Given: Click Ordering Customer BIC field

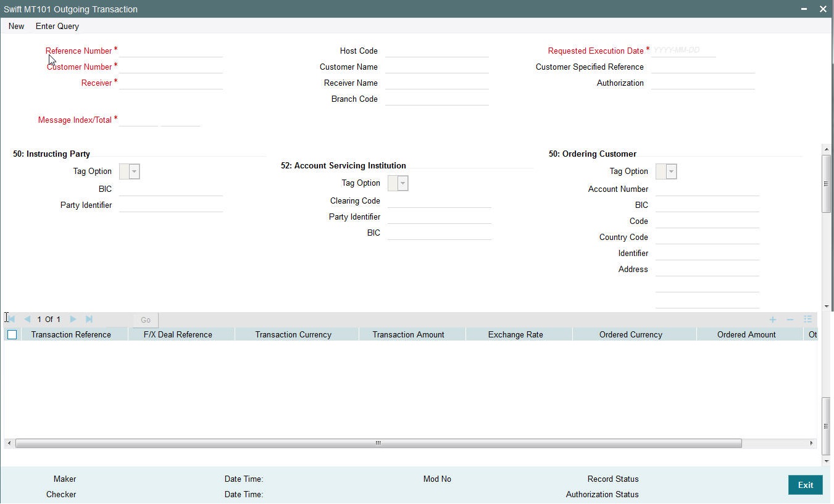Looking at the screenshot, I should pos(707,205).
